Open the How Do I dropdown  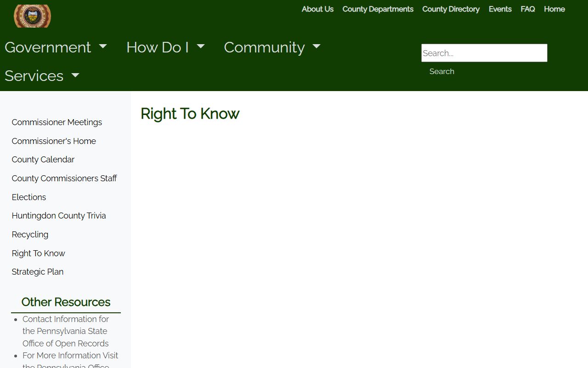[x=165, y=47]
